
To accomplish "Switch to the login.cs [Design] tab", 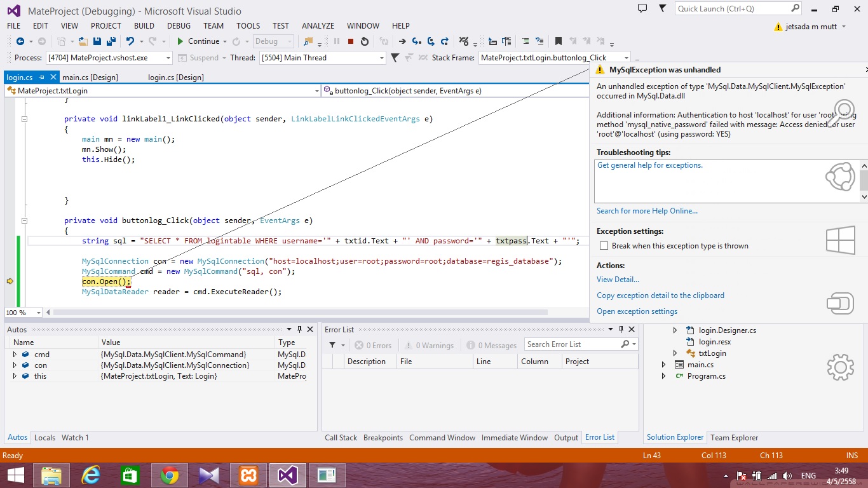I will point(176,78).
